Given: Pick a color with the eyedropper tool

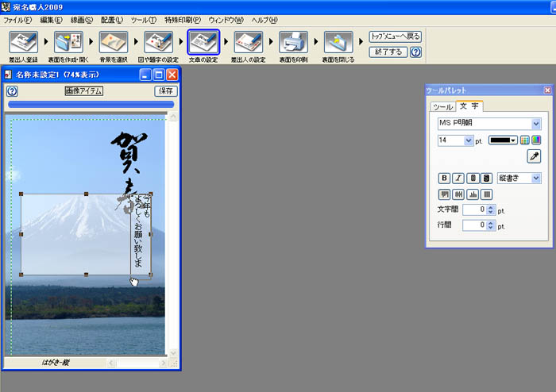Looking at the screenshot, I should tap(534, 156).
